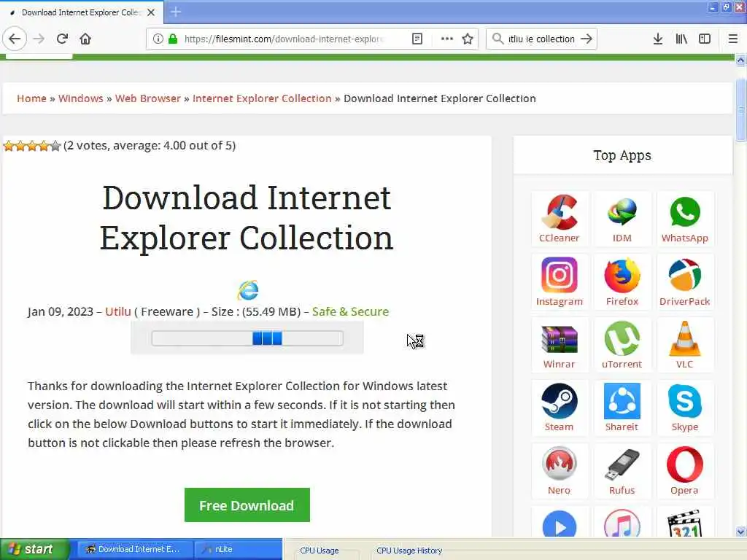The image size is (747, 560).
Task: Click the blue play-button app icon
Action: (560, 524)
